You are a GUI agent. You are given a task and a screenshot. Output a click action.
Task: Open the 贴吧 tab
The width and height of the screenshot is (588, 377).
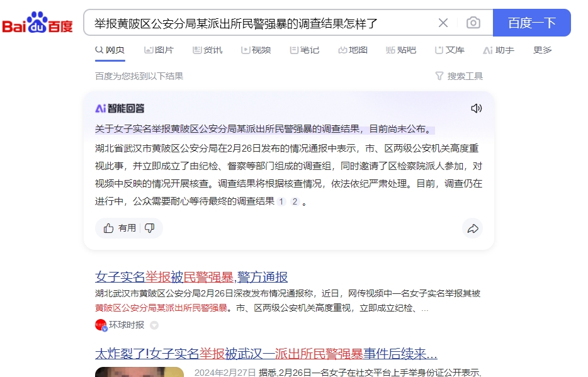401,50
